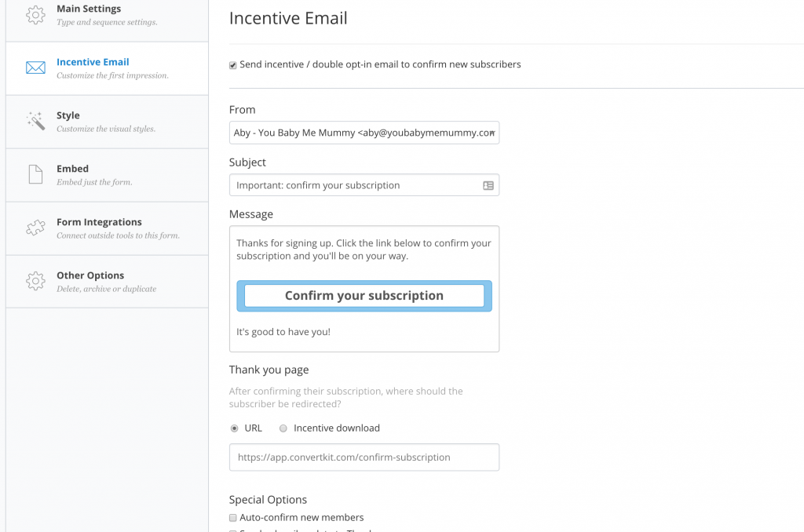804x532 pixels.
Task: Click the 'Customize the first impression.' subtitle
Action: (112, 75)
